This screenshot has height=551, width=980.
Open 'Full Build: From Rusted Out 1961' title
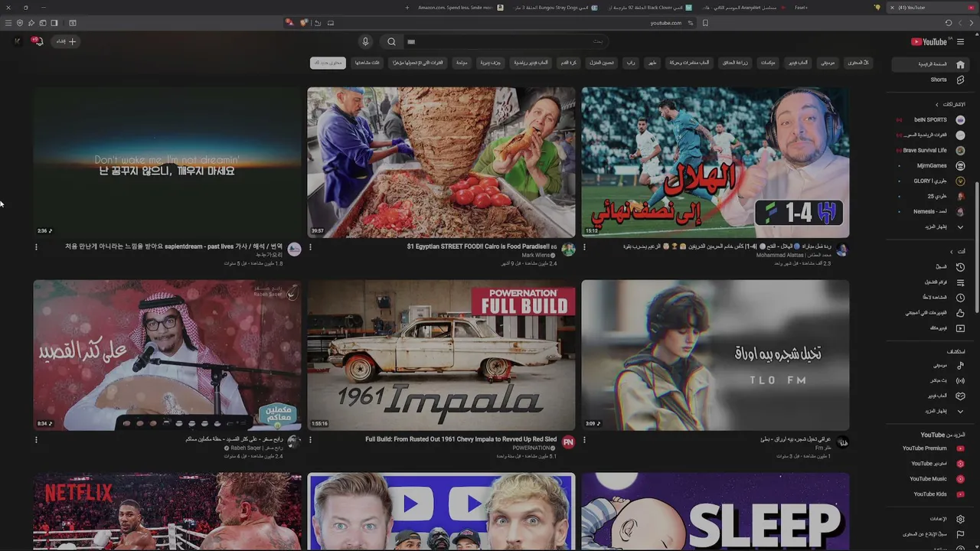coord(461,439)
